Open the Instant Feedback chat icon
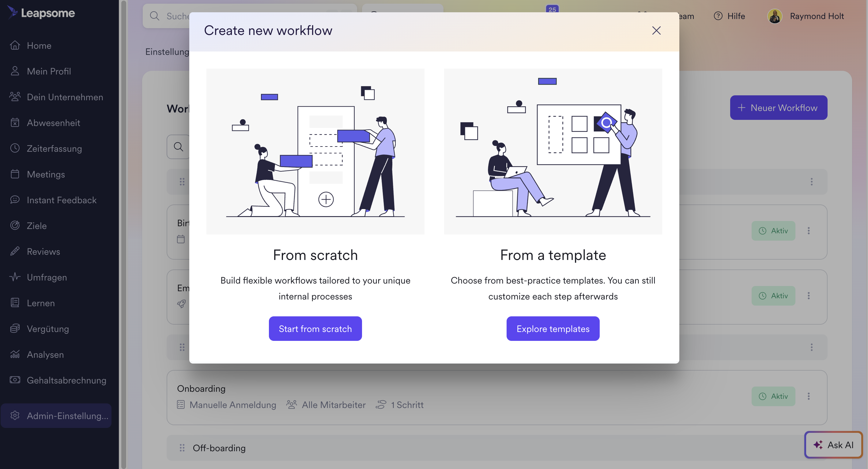 [x=15, y=200]
